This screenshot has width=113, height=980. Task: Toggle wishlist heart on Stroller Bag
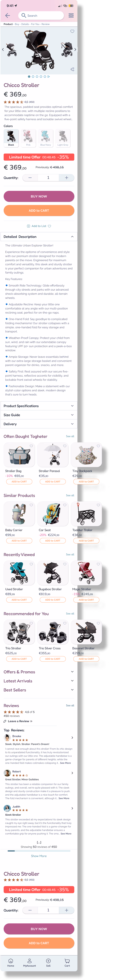click(31, 446)
